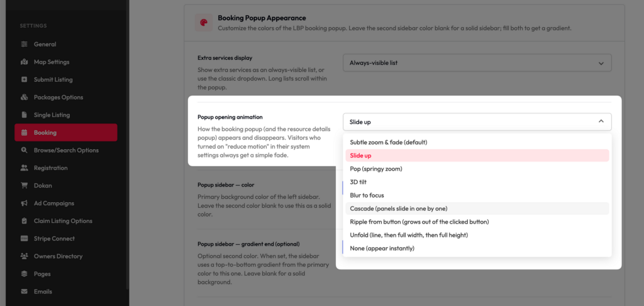Click the Browse/Search magnifier icon
This screenshot has width=644, height=306.
point(25,150)
